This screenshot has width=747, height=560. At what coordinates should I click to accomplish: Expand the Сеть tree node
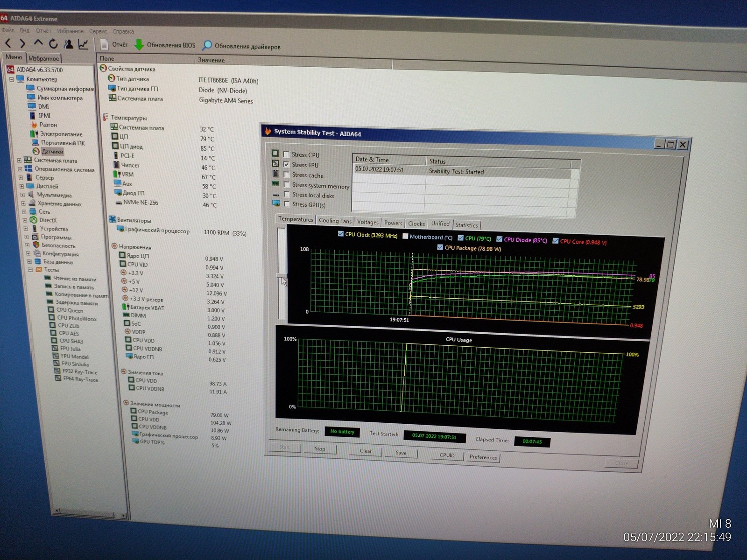coord(24,211)
